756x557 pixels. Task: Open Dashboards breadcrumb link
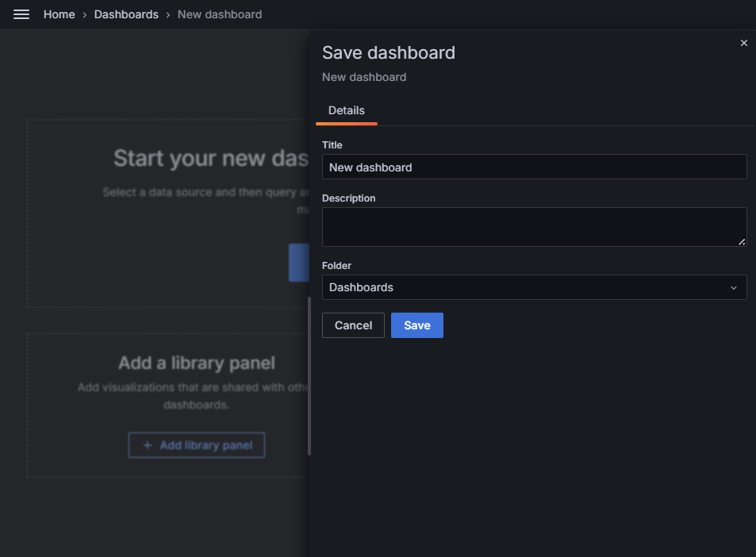click(126, 14)
